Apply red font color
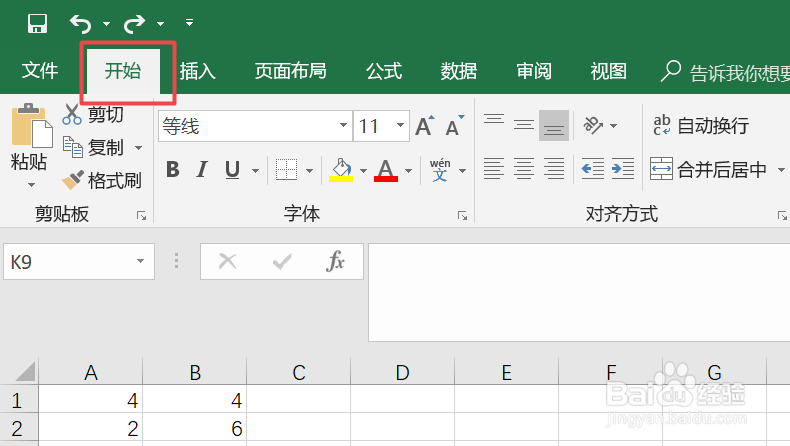Image resolution: width=790 pixels, height=446 pixels. [386, 170]
